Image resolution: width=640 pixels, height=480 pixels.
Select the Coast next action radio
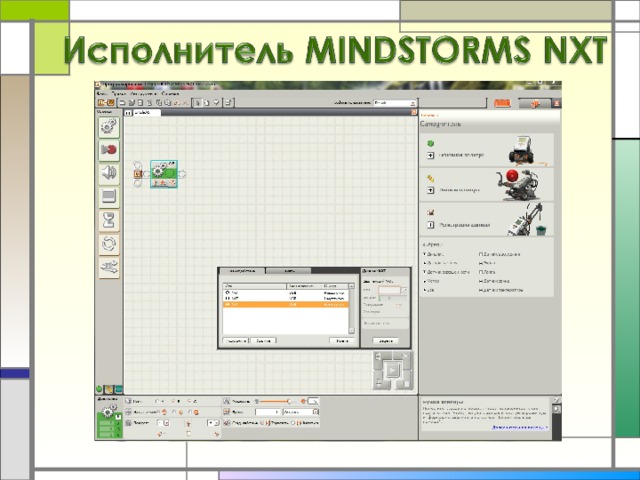293,423
